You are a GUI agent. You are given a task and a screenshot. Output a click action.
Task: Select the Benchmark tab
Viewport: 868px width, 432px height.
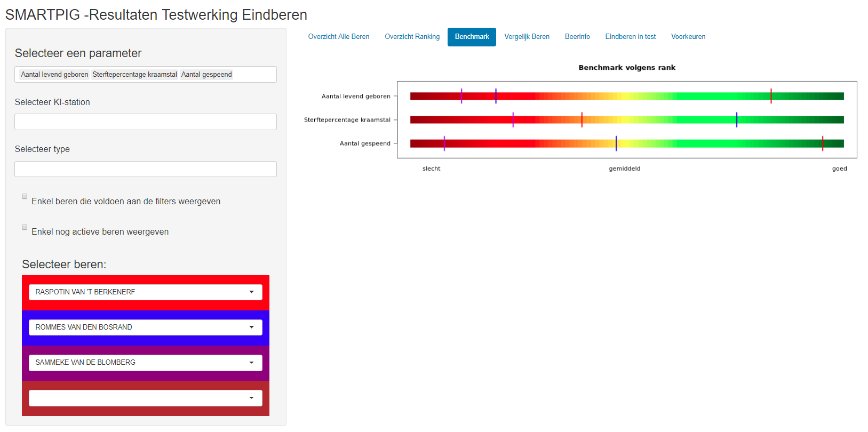click(x=472, y=37)
